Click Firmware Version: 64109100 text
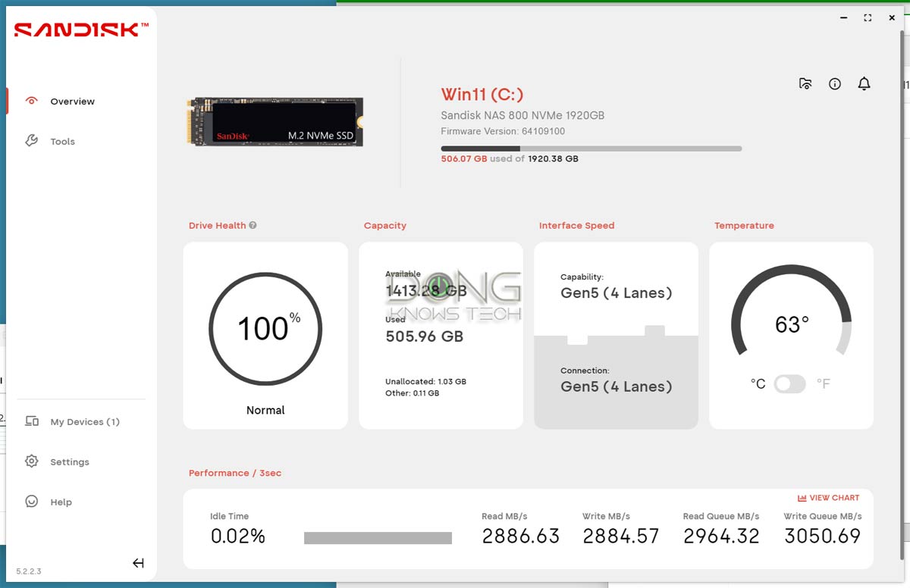This screenshot has width=910, height=588. point(503,131)
